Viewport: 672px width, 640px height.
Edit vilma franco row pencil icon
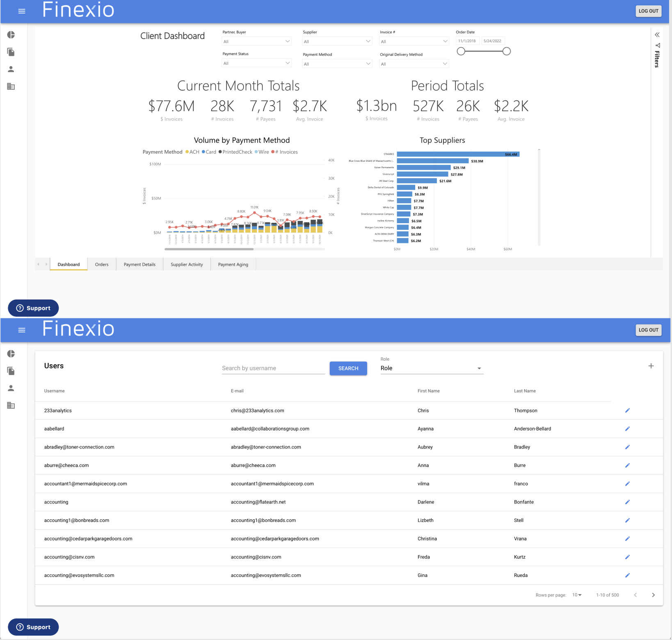coord(627,484)
